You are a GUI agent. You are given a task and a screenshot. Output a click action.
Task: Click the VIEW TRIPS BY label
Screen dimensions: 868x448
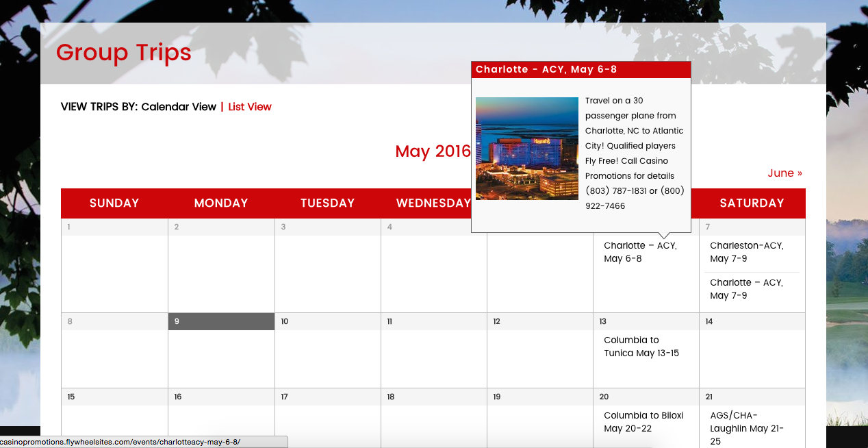pyautogui.click(x=99, y=107)
